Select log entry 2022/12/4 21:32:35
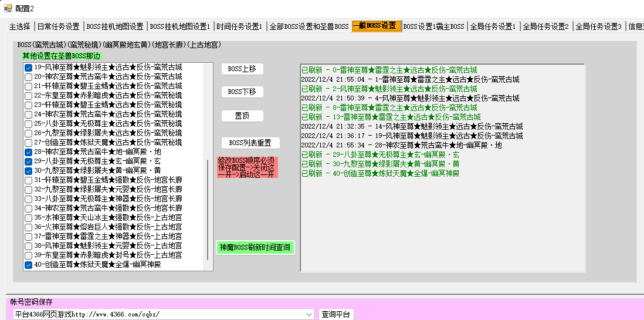 pos(412,127)
